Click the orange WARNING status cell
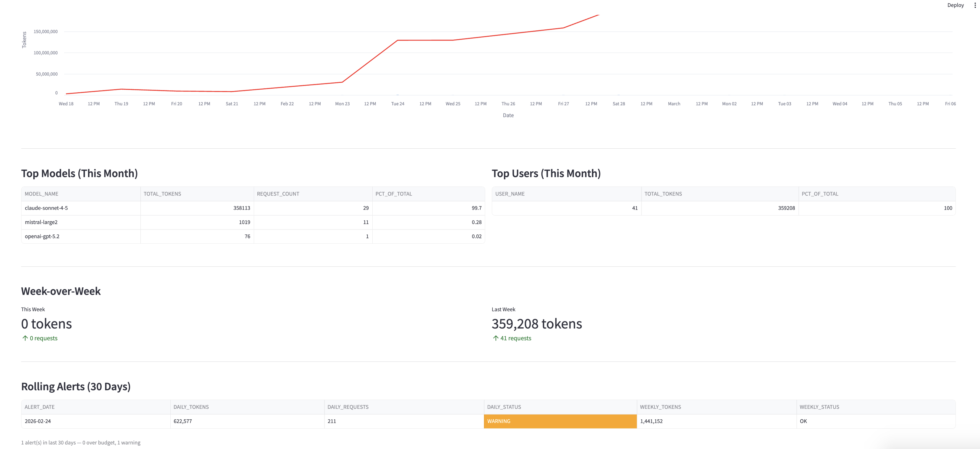The width and height of the screenshot is (980, 449). pyautogui.click(x=560, y=421)
